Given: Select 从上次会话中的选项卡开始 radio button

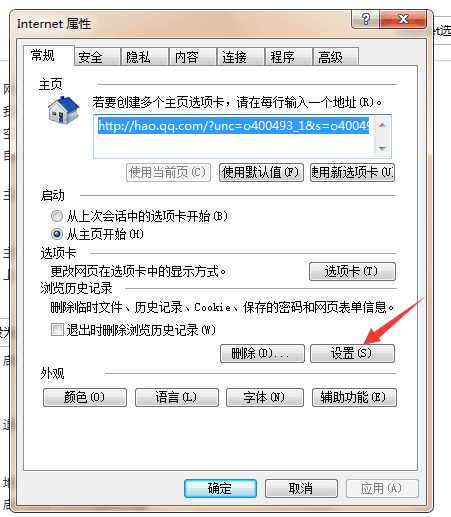Looking at the screenshot, I should click(x=57, y=216).
